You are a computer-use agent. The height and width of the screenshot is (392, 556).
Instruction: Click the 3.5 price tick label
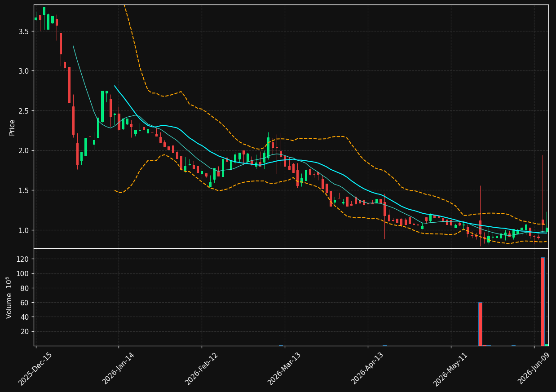pyautogui.click(x=24, y=31)
